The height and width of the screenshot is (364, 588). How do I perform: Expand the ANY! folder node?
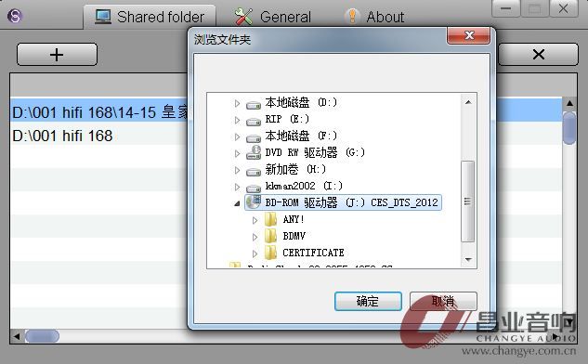coord(255,220)
